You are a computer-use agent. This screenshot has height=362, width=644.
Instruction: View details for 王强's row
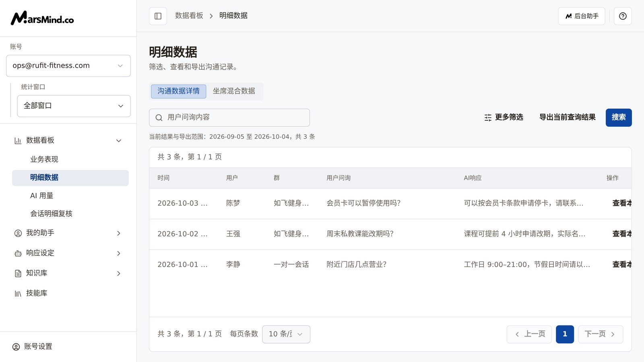point(622,234)
